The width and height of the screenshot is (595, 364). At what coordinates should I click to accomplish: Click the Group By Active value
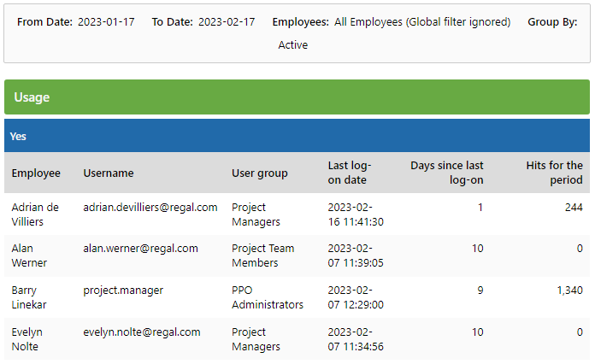tap(293, 44)
